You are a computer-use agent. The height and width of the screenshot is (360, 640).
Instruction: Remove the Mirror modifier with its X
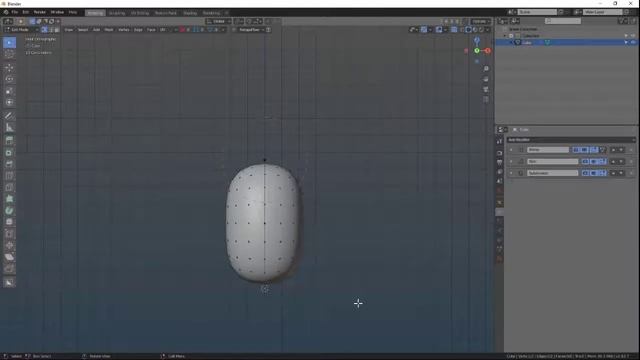point(631,150)
